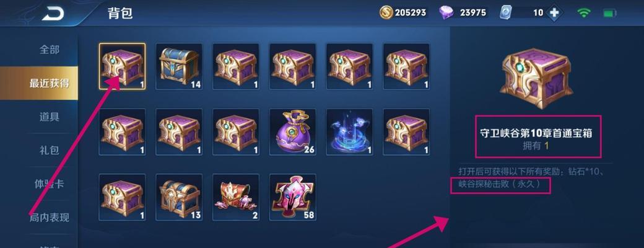Open the purple pouch with count 26
Screen dimensions: 644x248
click(292, 131)
